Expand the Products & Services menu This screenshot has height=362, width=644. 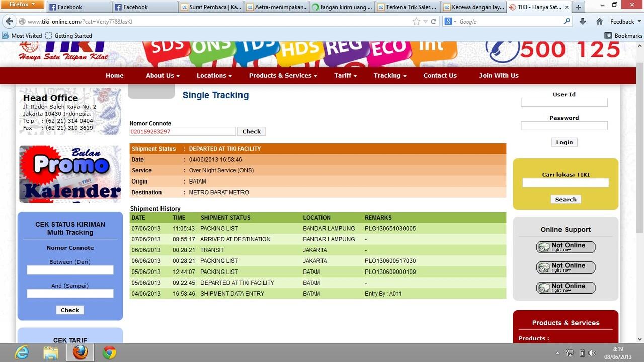[283, 76]
